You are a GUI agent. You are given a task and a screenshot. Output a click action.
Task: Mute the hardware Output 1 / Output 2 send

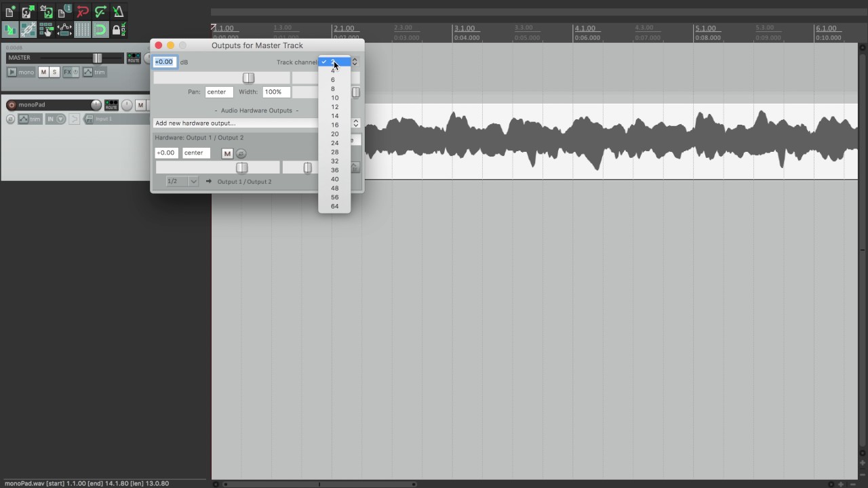pyautogui.click(x=227, y=153)
